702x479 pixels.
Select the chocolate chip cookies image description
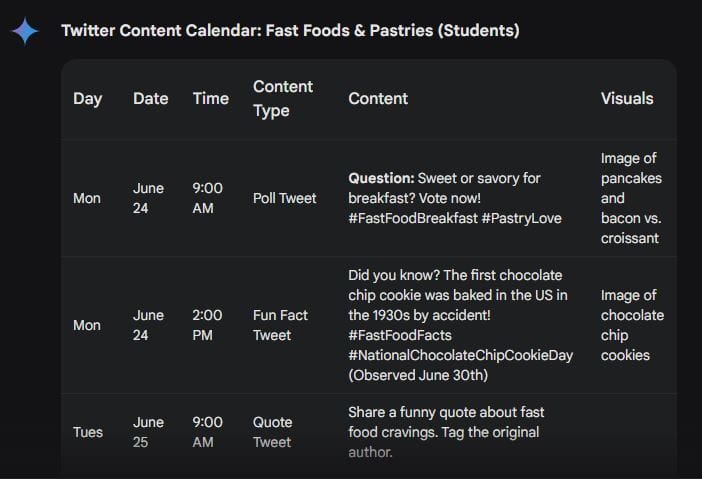click(632, 325)
